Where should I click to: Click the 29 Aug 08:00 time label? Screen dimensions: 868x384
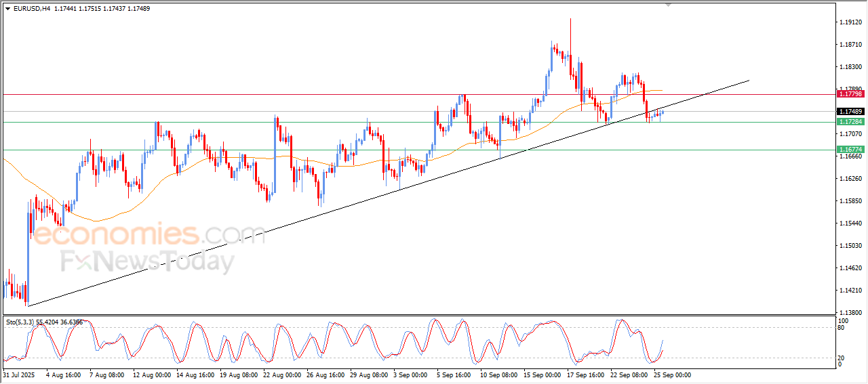tap(370, 375)
